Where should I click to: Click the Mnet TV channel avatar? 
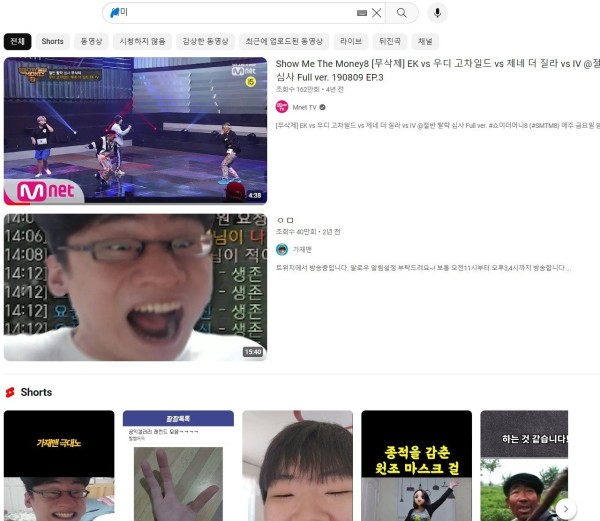tap(282, 107)
